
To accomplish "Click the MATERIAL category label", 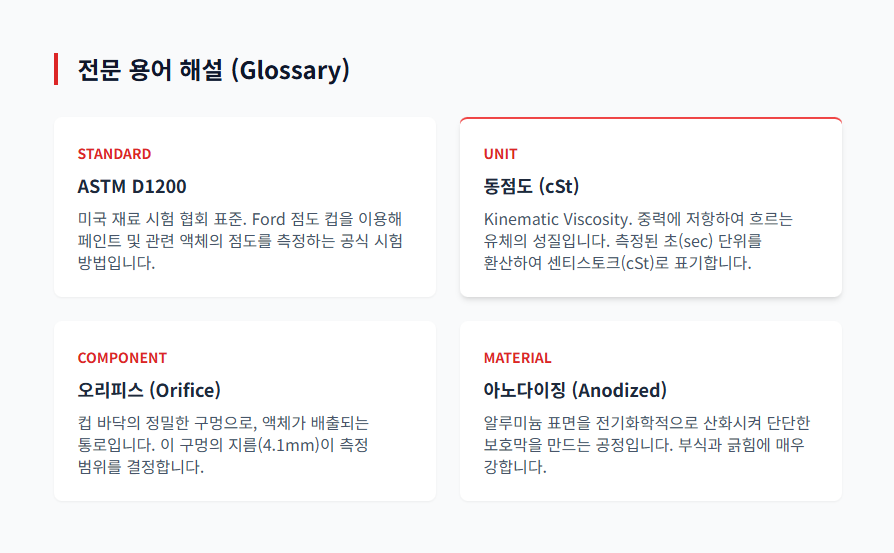I will [x=517, y=358].
